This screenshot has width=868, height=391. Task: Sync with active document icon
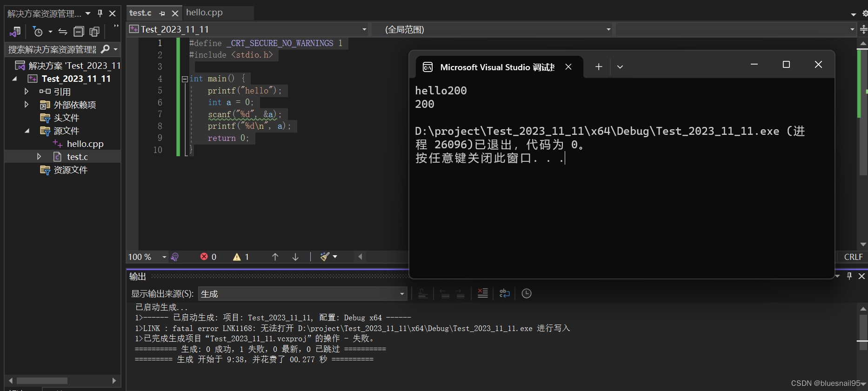click(x=63, y=32)
